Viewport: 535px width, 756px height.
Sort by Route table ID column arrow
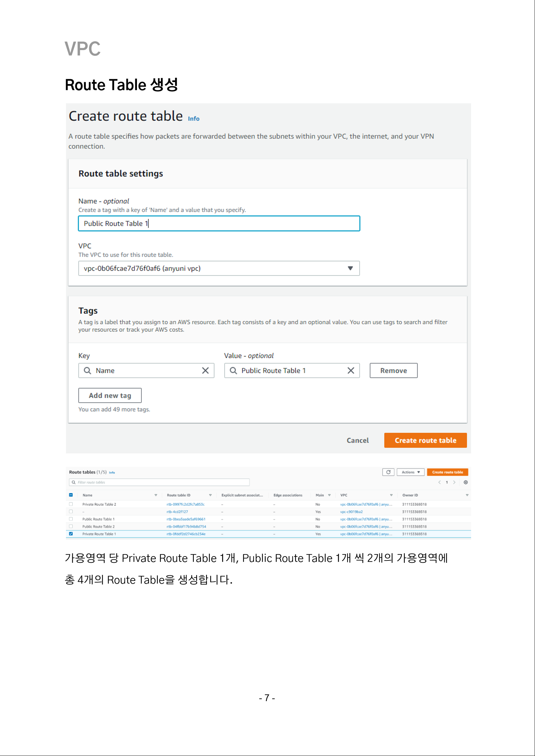[x=210, y=495]
